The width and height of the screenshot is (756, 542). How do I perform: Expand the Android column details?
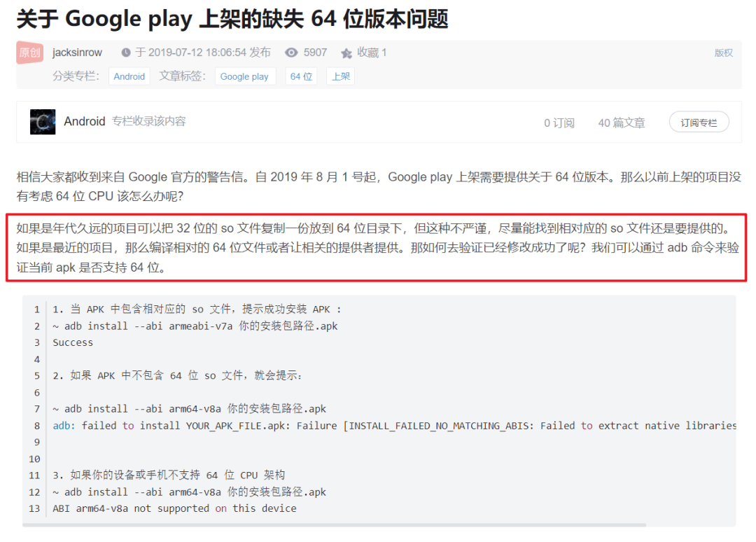[85, 121]
